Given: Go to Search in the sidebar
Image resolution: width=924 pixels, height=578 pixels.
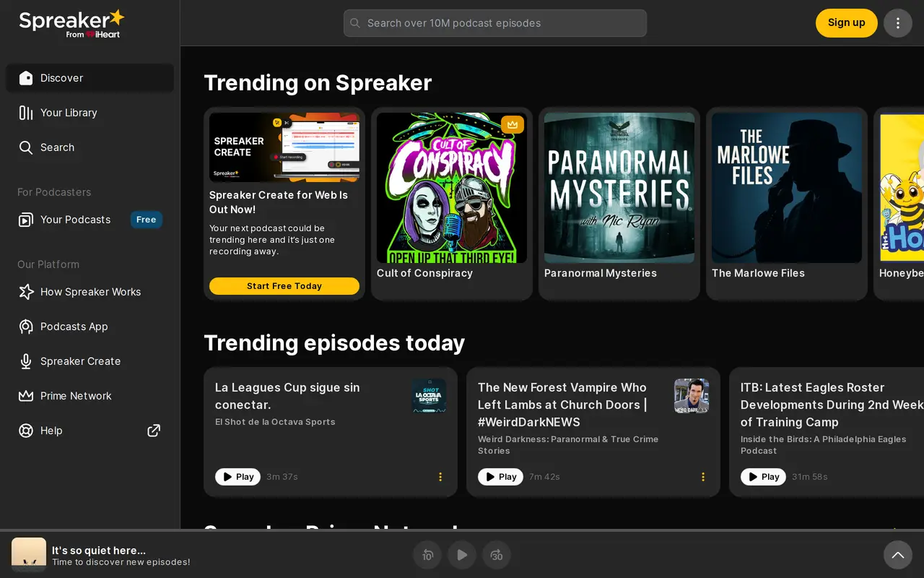Looking at the screenshot, I should 90,147.
